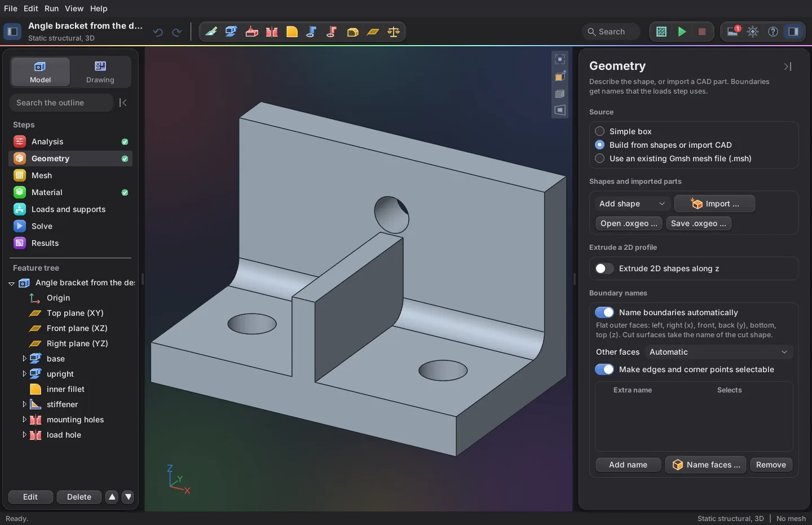The image size is (812, 525).
Task: Click the undo arrow
Action: coord(158,32)
